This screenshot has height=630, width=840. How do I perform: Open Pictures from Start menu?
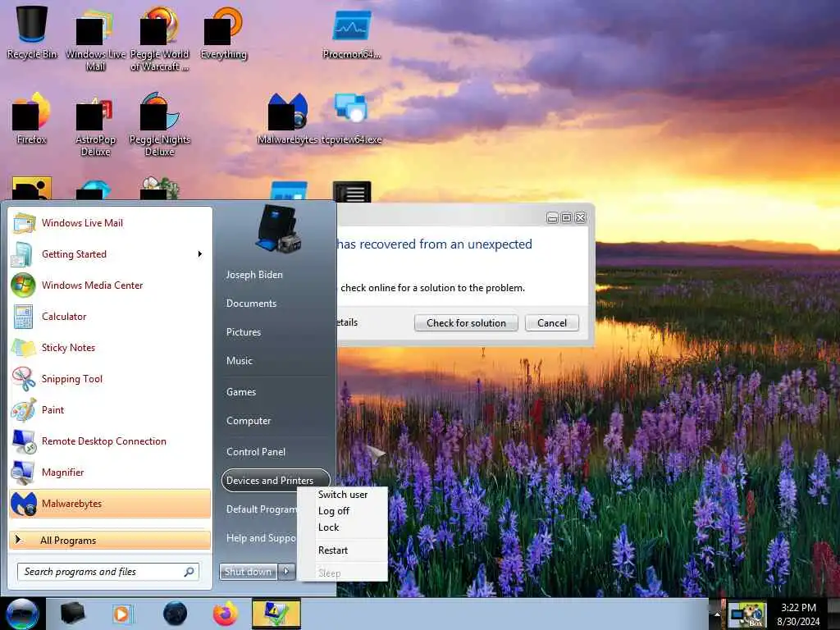coord(244,332)
